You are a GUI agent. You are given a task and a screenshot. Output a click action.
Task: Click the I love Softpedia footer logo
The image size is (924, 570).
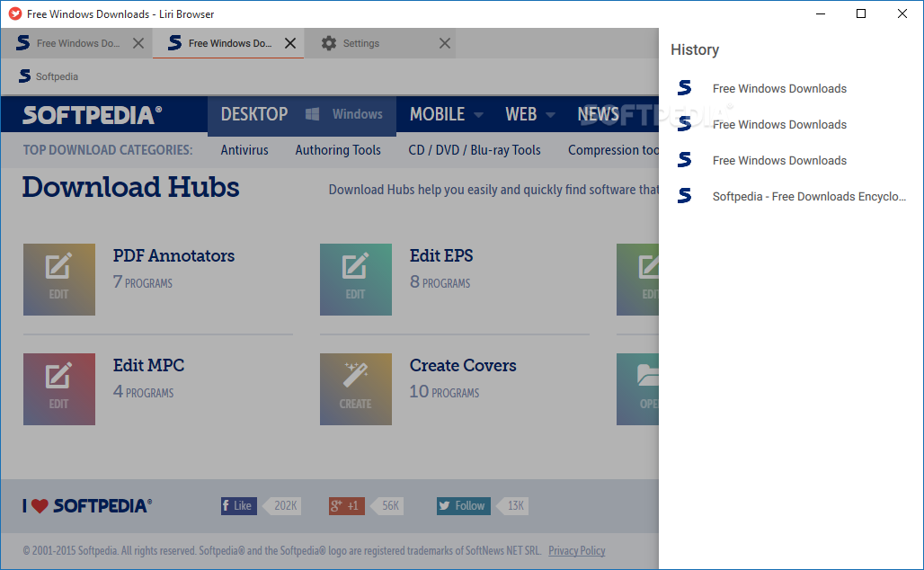[87, 506]
